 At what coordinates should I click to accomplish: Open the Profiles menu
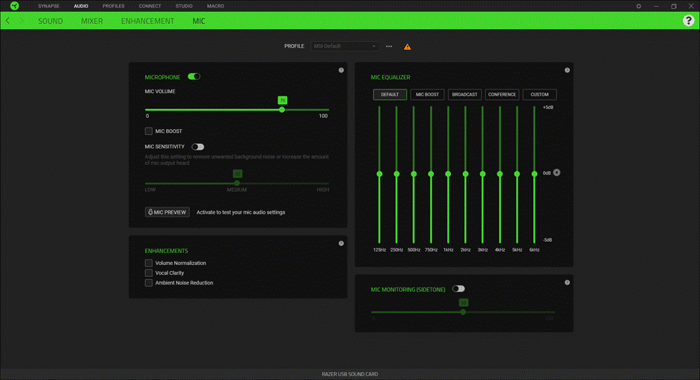113,6
